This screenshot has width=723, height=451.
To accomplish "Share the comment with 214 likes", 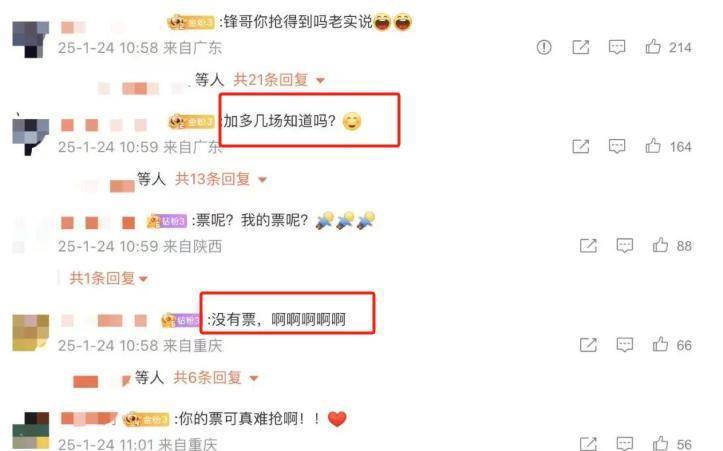I will point(581,47).
